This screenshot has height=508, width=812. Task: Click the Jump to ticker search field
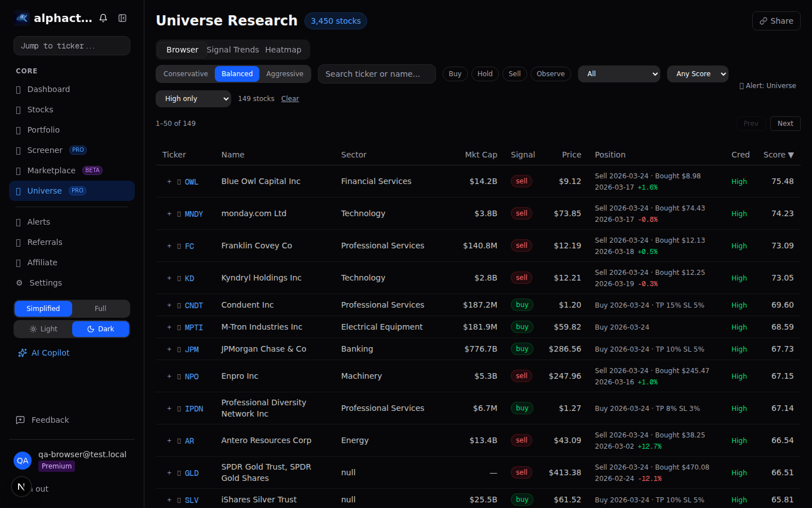(72, 46)
